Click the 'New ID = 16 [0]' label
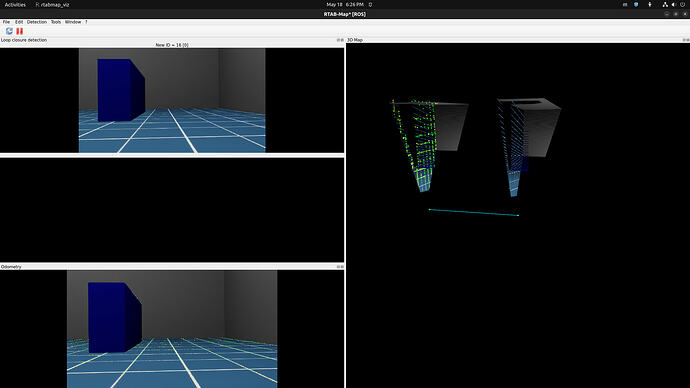 172,45
